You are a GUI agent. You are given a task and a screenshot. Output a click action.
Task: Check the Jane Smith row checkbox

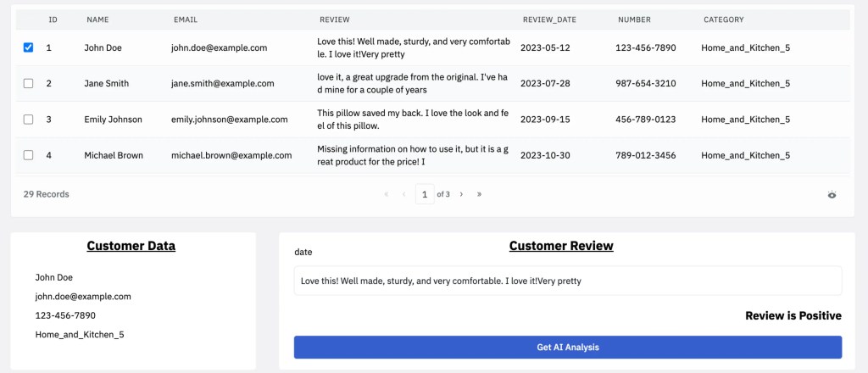tap(28, 84)
